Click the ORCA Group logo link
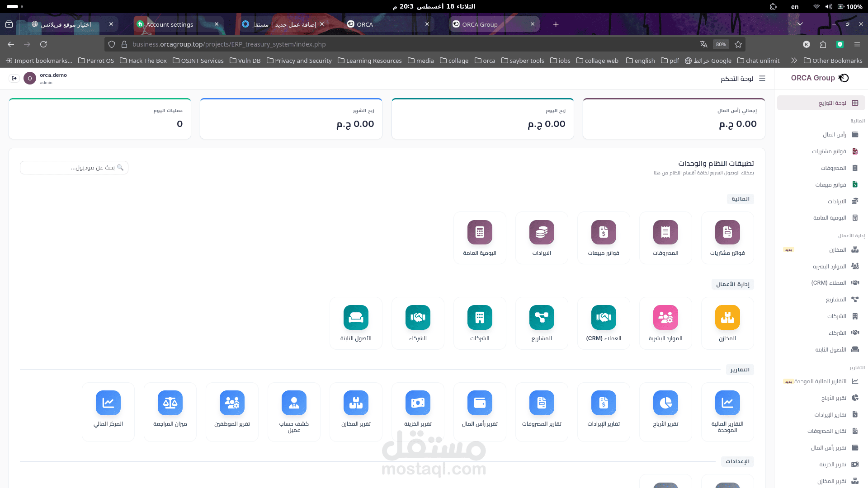This screenshot has width=868, height=488. point(820,78)
